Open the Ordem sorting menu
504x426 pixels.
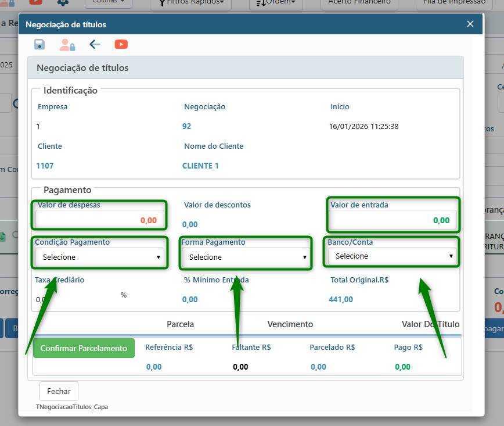pos(276,3)
